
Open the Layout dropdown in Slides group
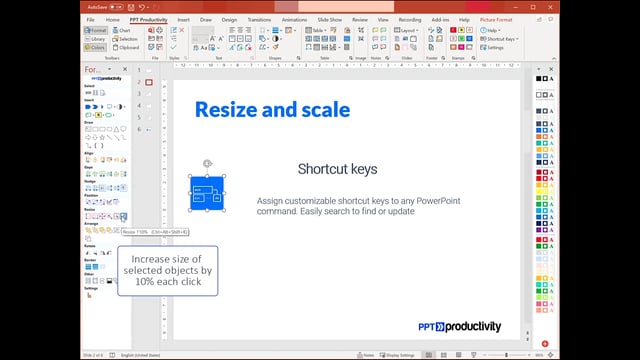pos(406,30)
